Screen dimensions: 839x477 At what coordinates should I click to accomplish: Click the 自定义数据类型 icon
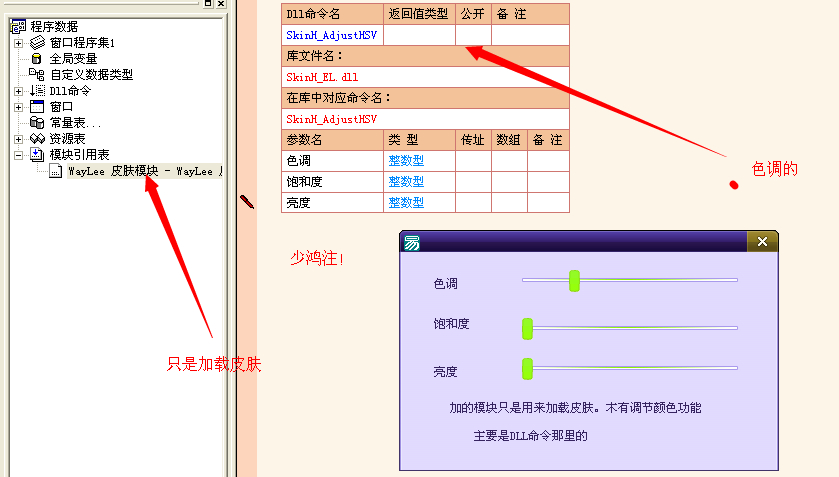tap(36, 74)
